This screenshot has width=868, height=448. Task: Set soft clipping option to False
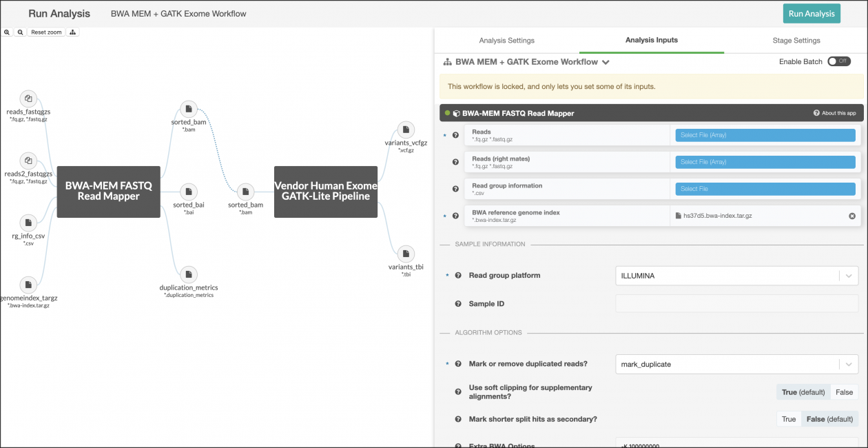pos(844,392)
